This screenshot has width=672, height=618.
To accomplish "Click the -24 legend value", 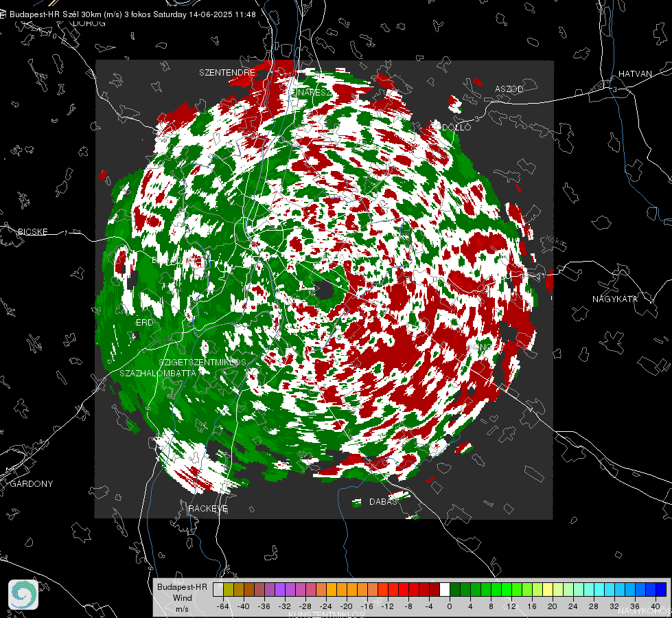I will tap(326, 606).
